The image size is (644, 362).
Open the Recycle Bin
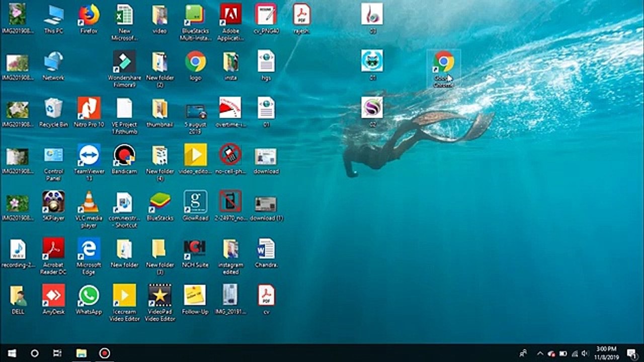[x=53, y=113]
